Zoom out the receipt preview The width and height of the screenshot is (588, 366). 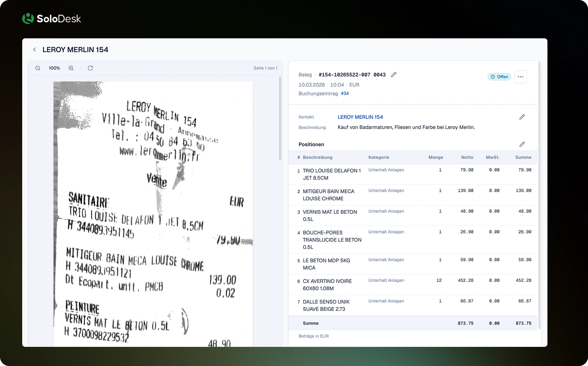[38, 68]
